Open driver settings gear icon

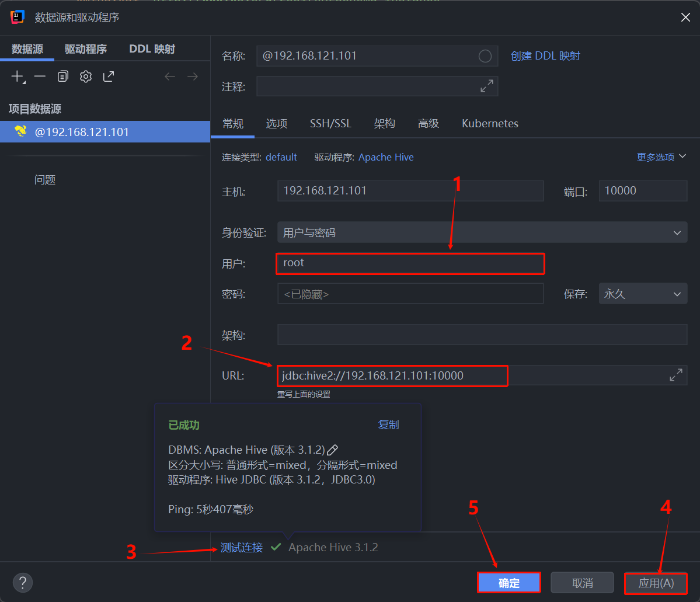tap(86, 77)
